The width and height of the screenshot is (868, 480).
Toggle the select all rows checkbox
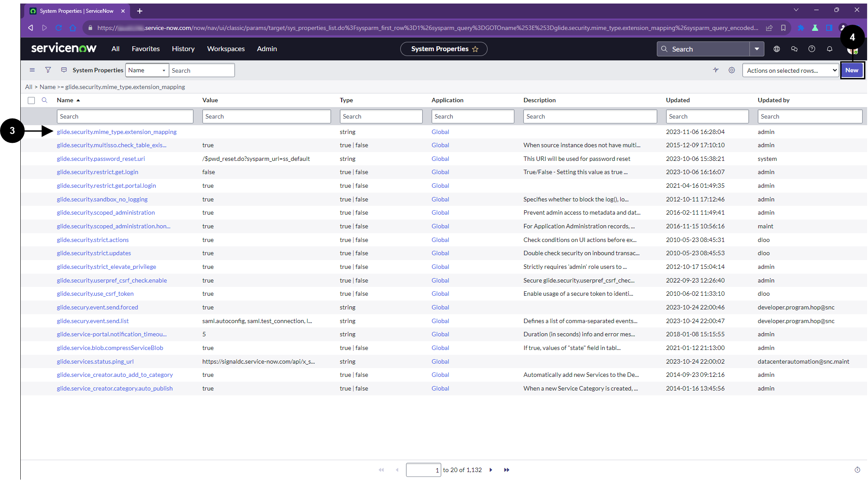click(x=31, y=100)
